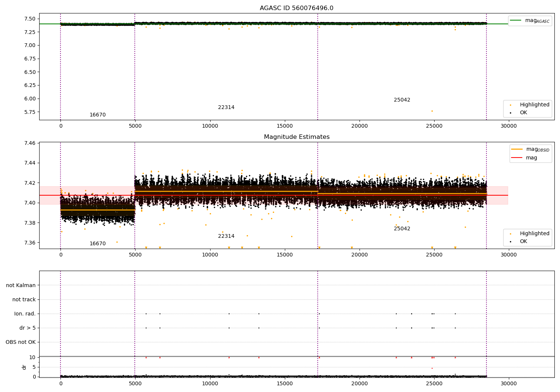Click the 7.38 y-axis tick label
The height and width of the screenshot is (392, 560).
29,223
